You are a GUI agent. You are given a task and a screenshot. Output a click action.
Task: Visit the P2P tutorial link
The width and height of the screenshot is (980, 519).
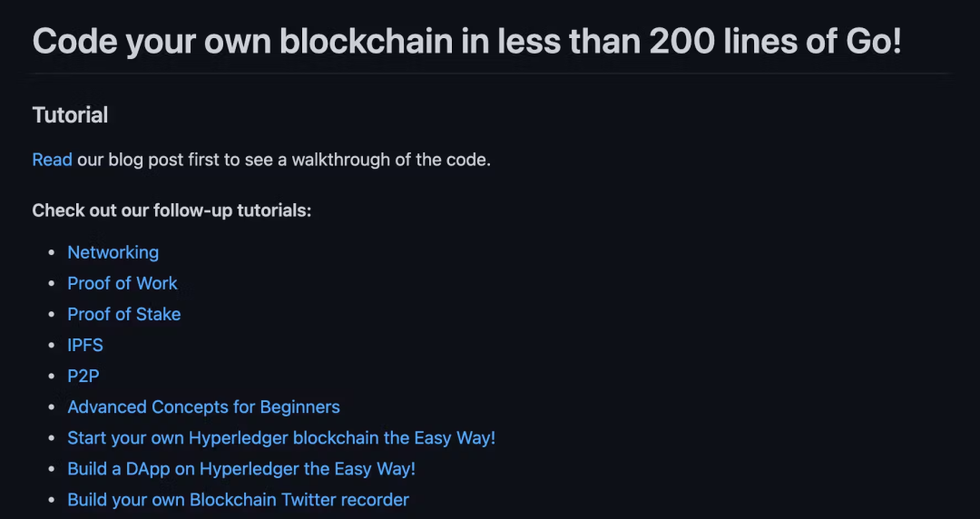(83, 376)
